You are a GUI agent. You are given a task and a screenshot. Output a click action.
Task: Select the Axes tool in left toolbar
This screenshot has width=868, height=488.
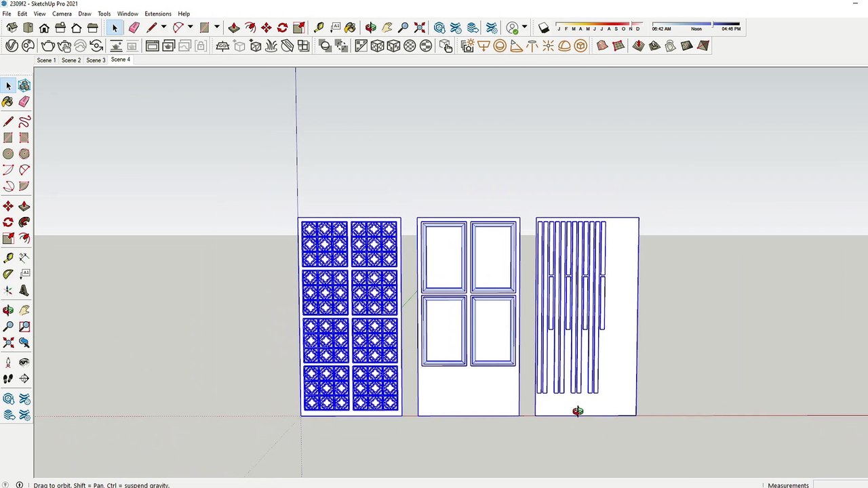tap(8, 290)
